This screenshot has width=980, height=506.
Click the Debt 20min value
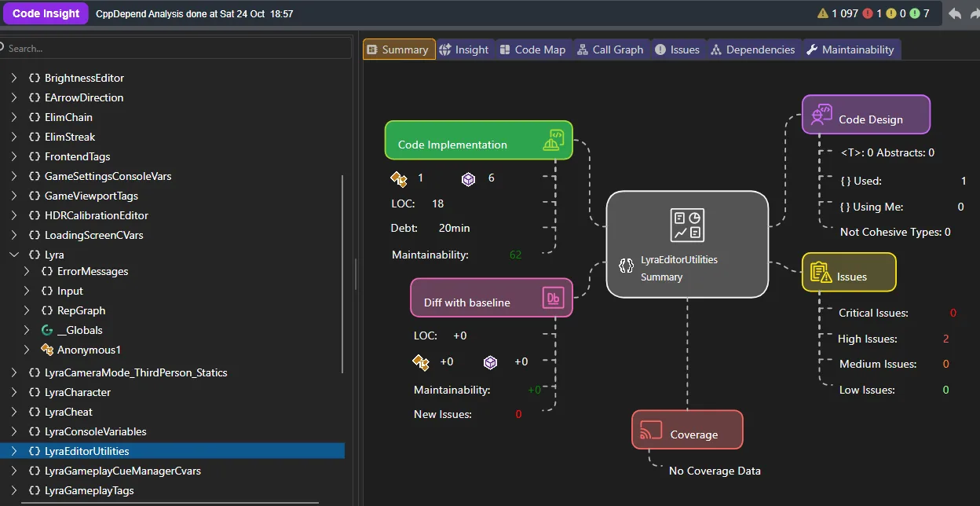pyautogui.click(x=455, y=228)
